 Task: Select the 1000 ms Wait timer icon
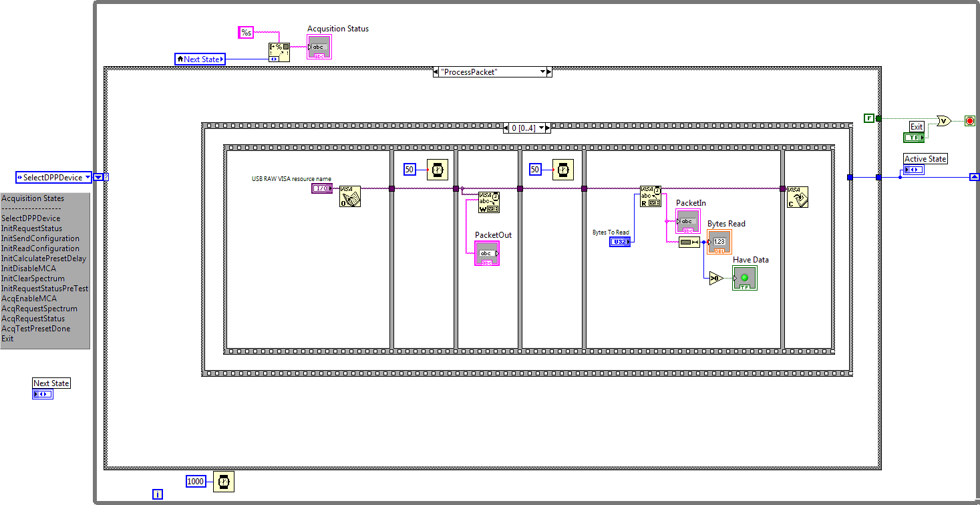click(223, 482)
